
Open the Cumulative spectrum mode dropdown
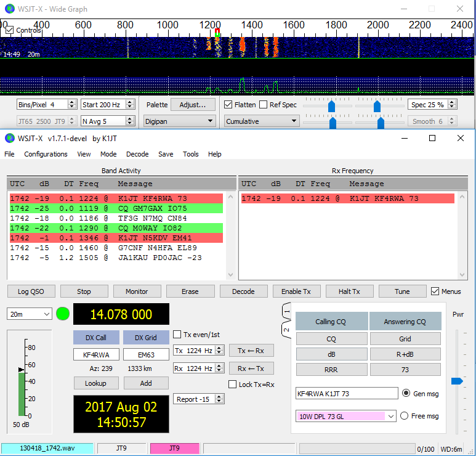point(262,121)
